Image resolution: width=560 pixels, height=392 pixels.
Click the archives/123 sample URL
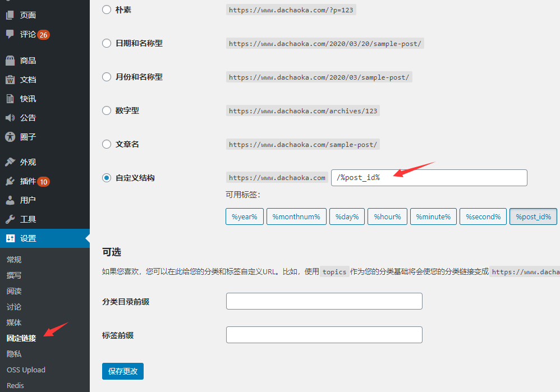[x=303, y=110]
